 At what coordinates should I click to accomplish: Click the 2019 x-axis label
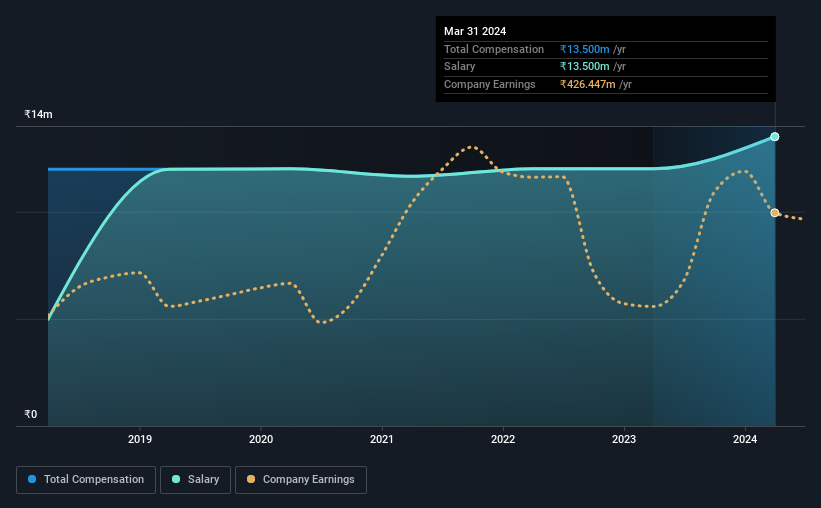[140, 439]
